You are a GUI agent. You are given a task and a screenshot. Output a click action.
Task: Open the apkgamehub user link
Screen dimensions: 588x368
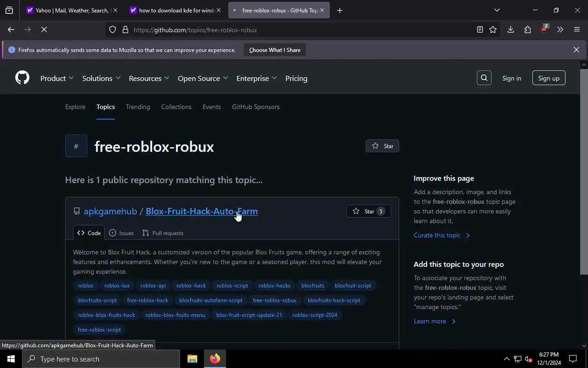point(110,211)
